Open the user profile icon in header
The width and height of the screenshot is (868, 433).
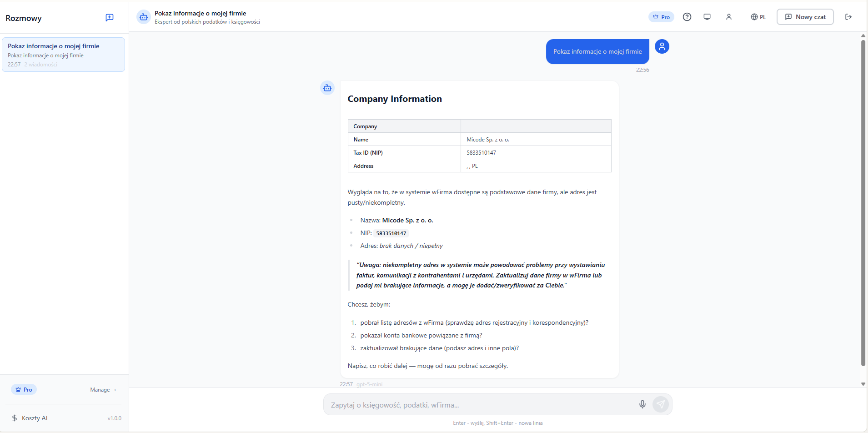[729, 17]
